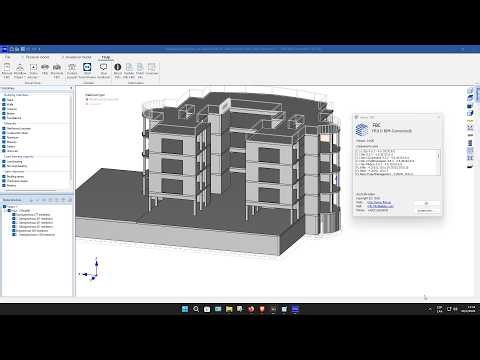Collapse the root node in Structure tree
Image resolution: width=480 pixels, height=360 pixels.
point(4,207)
